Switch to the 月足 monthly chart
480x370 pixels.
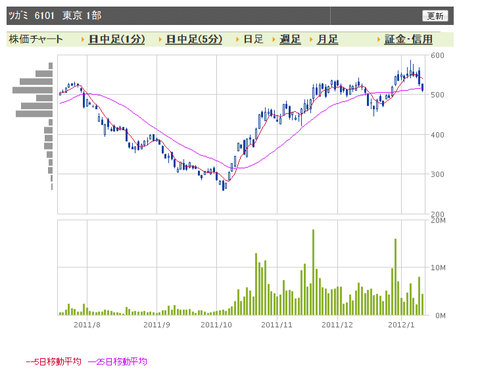point(327,39)
